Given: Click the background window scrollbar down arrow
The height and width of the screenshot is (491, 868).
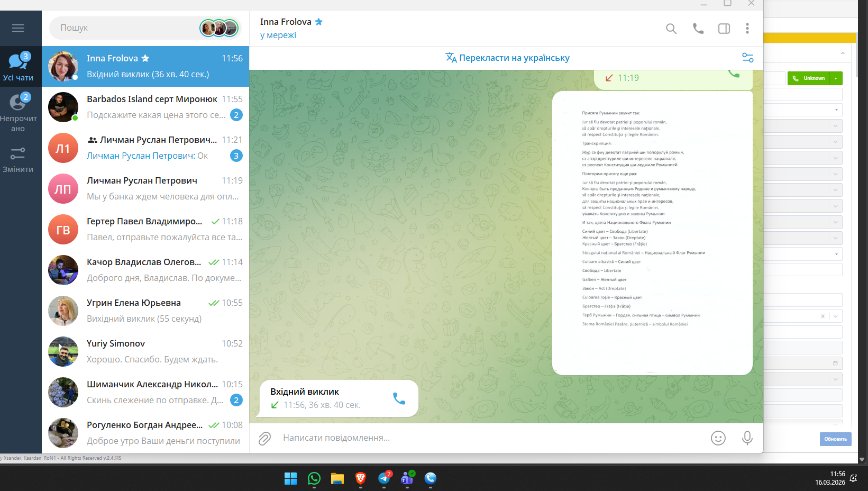Looking at the screenshot, I should (862, 460).
